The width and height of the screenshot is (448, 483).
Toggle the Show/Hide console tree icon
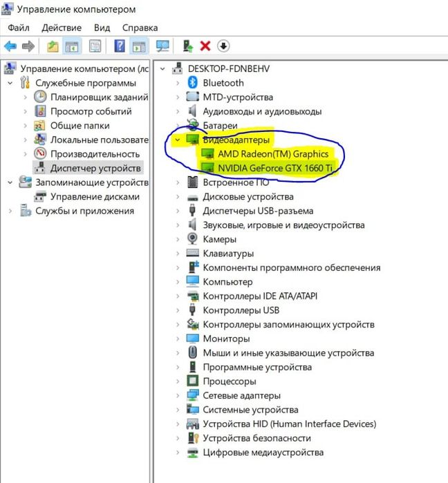click(72, 46)
